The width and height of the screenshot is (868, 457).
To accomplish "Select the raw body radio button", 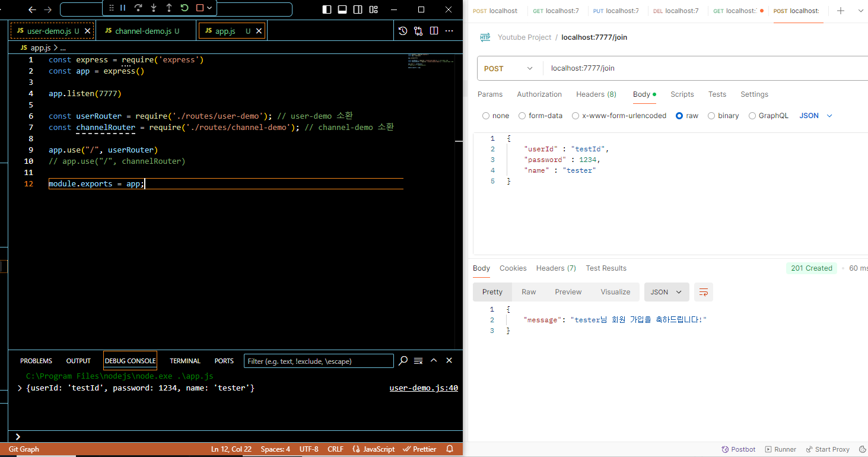I will (x=679, y=116).
